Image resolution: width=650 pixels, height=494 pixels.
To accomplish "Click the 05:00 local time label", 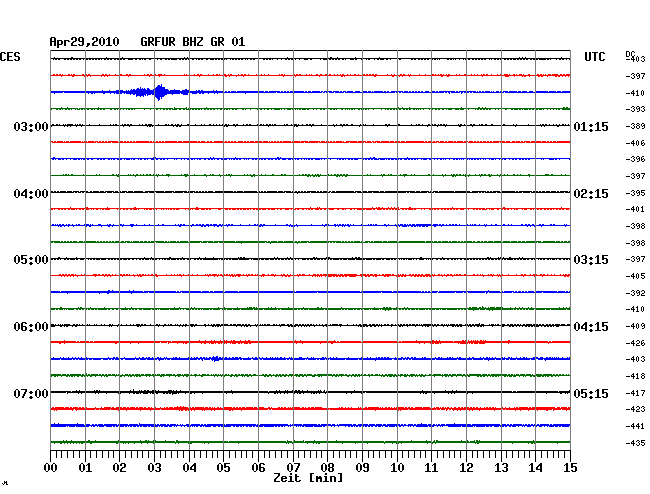I will [31, 260].
